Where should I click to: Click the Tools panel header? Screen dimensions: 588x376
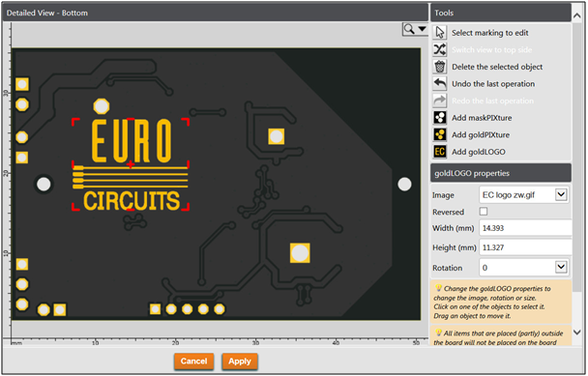click(x=501, y=13)
